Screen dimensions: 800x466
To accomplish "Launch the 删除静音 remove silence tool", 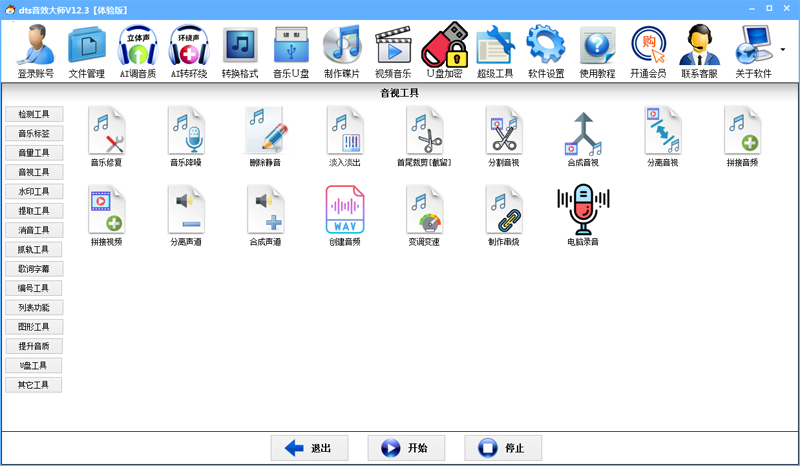I will point(265,136).
